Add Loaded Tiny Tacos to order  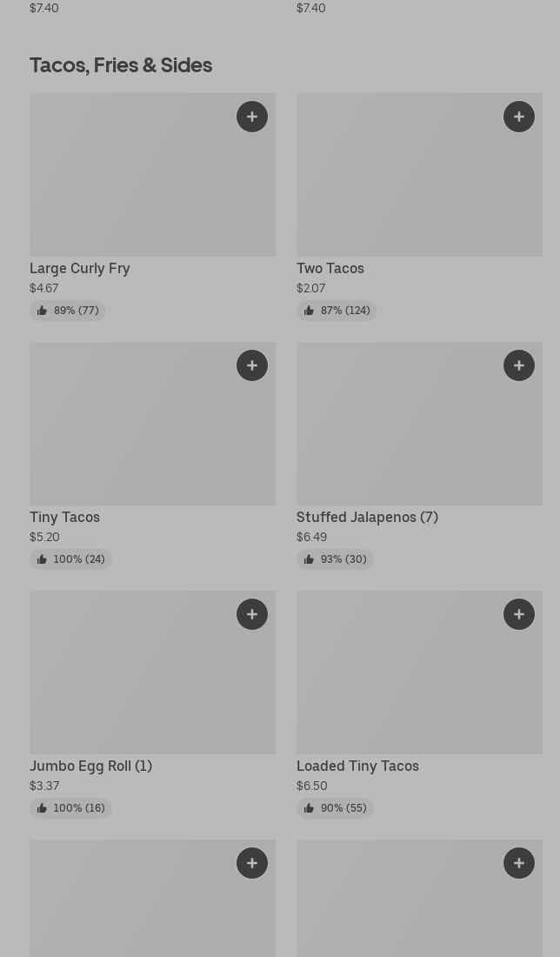tap(519, 614)
